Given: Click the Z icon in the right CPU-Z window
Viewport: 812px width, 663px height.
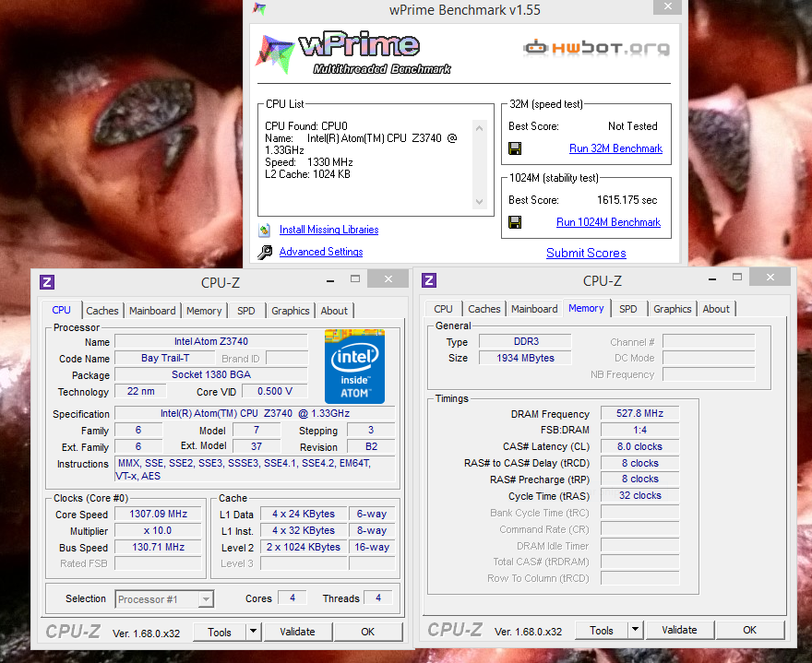Looking at the screenshot, I should [x=429, y=280].
